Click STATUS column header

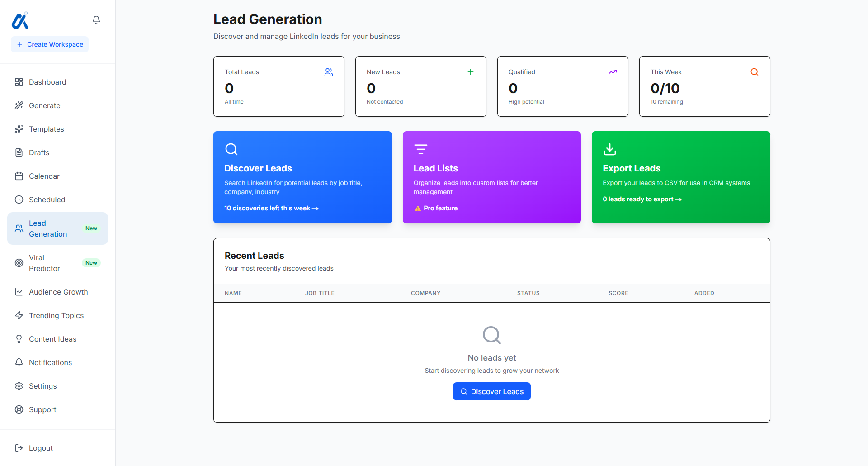pos(528,293)
